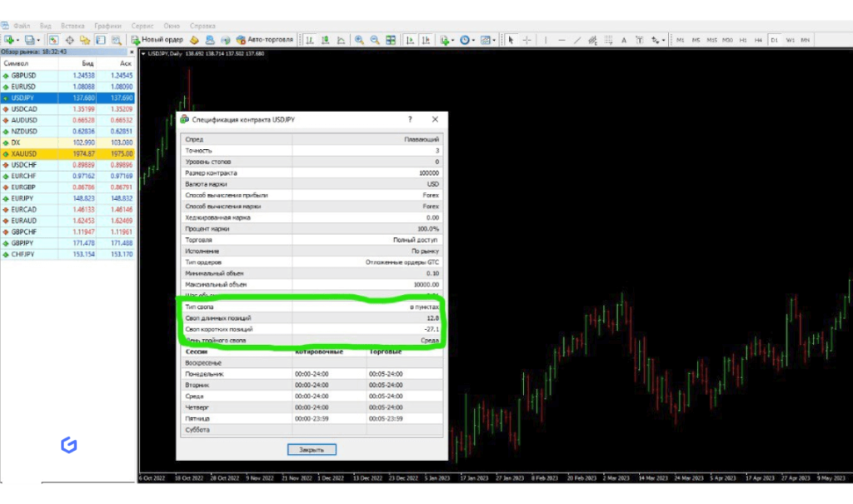Click the Periods clock icon

pos(465,40)
